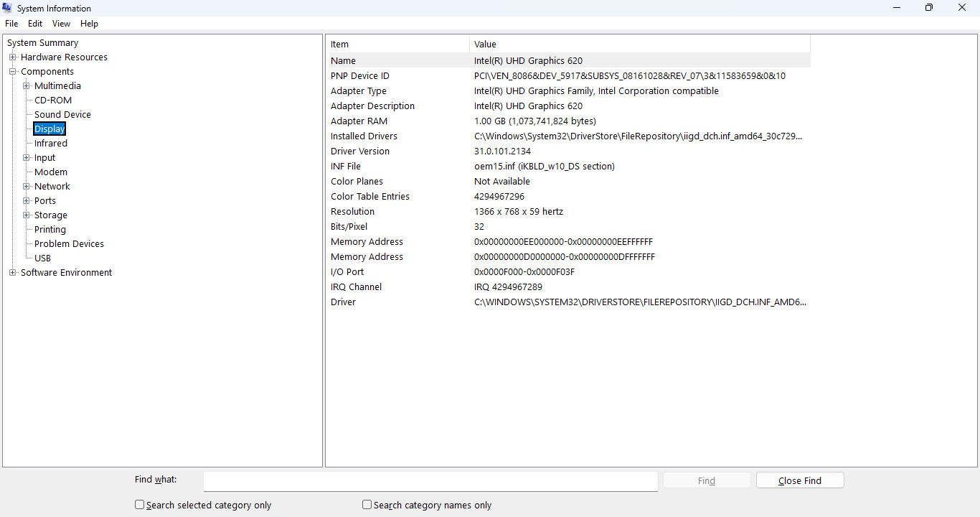Select the Bits/Pixel row
The width and height of the screenshot is (980, 517).
569,227
